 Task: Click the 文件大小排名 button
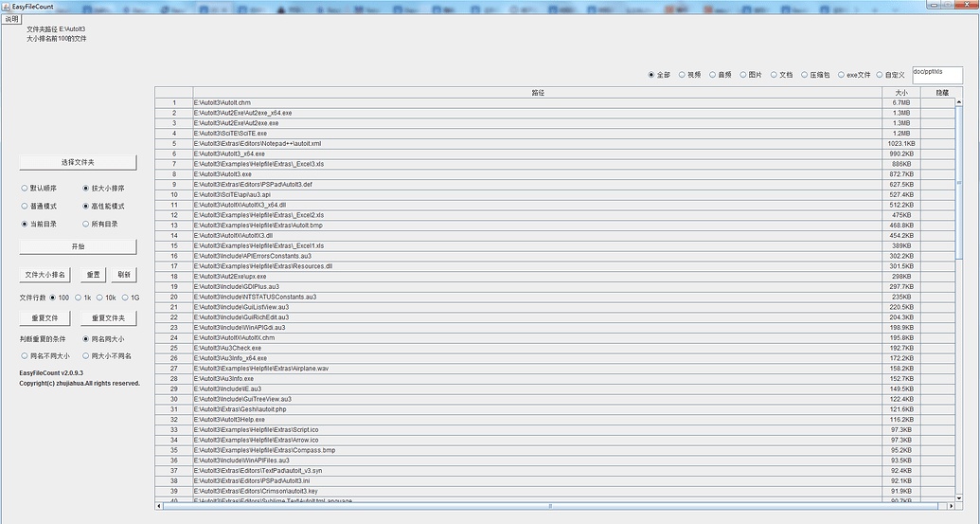[x=45, y=275]
